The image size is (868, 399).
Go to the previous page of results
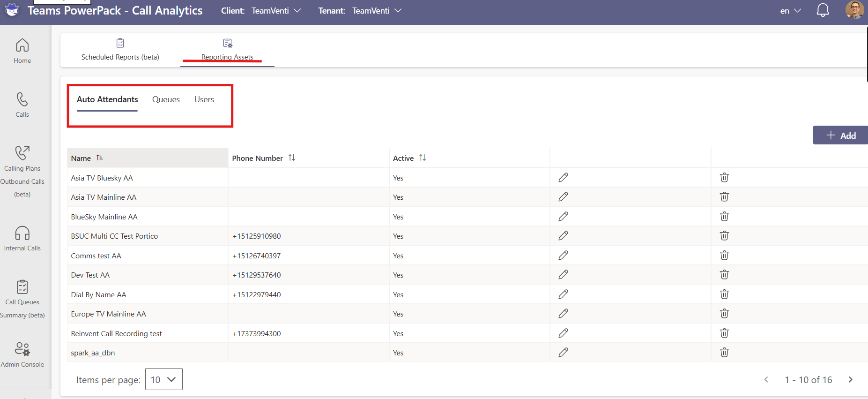(766, 380)
